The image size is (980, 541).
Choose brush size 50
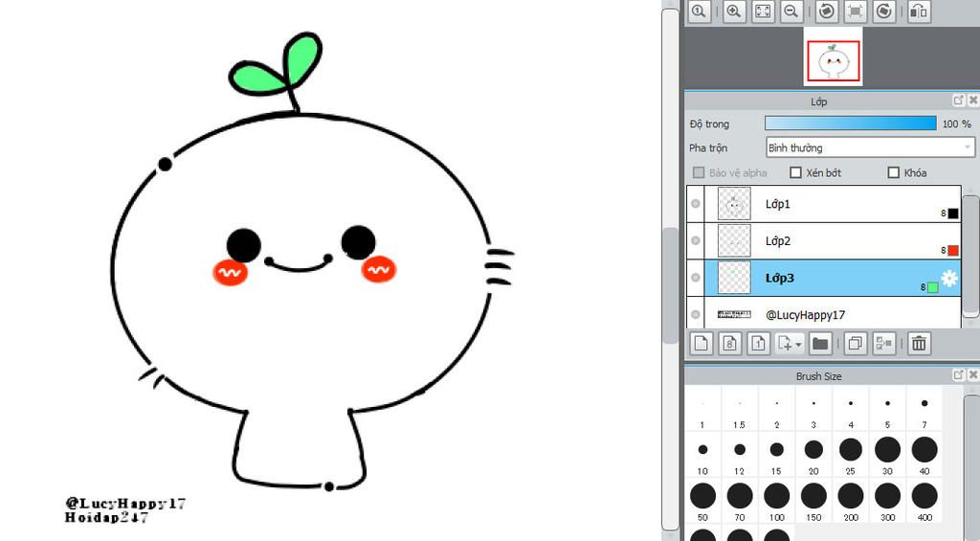702,502
